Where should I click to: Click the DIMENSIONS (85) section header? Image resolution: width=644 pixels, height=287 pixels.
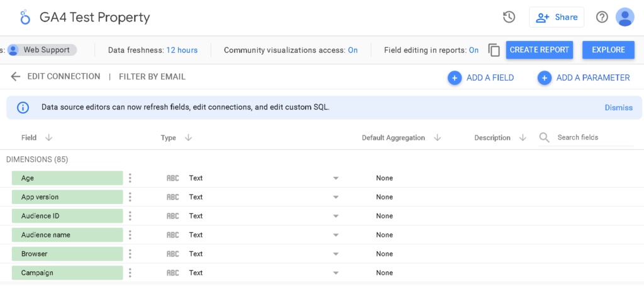click(37, 159)
